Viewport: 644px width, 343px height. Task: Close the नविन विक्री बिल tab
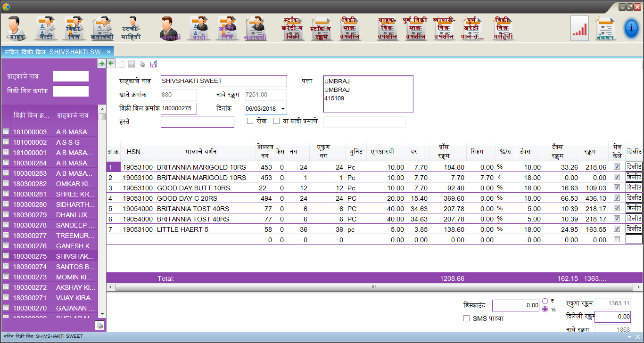click(108, 52)
